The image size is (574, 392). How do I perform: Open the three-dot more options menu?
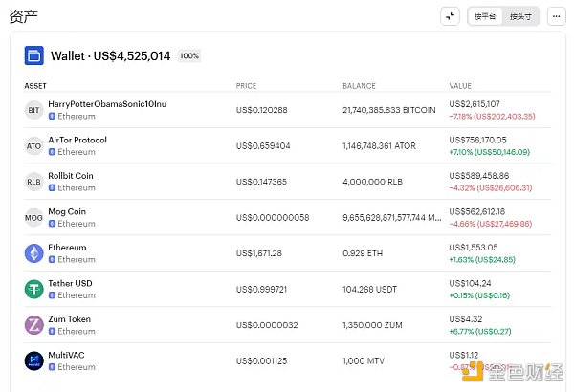pos(557,16)
